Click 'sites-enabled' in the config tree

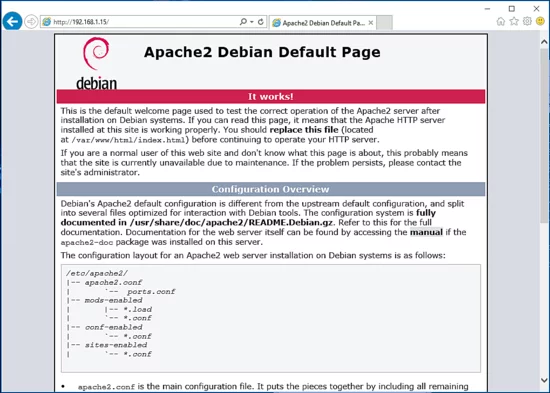point(116,345)
